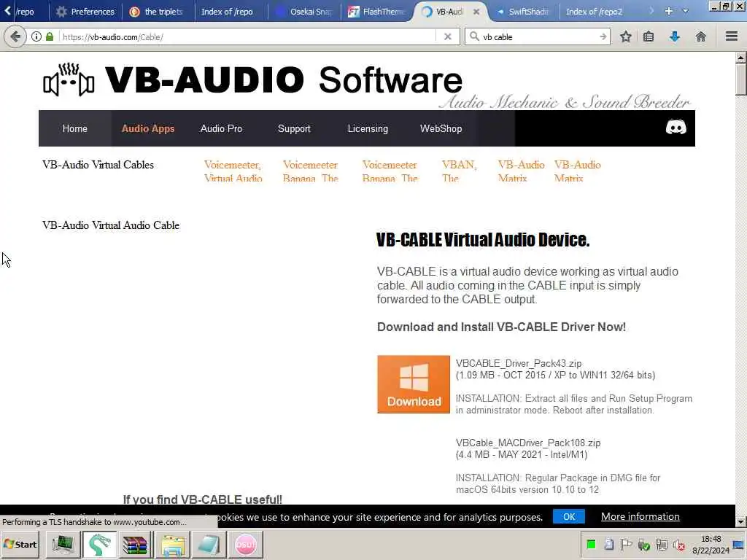Switch to the dragon browser taskbar button
747x560 pixels.
(x=99, y=544)
